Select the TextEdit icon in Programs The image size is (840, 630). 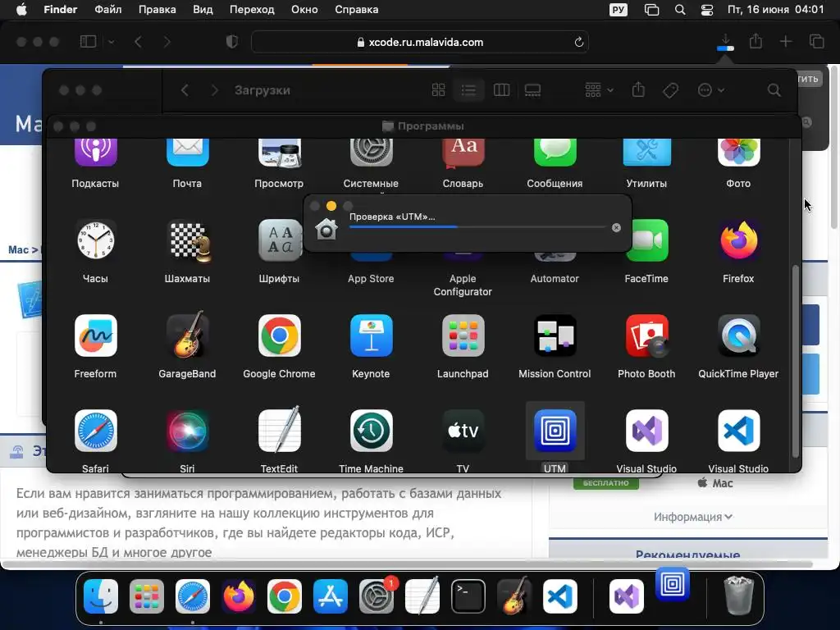tap(279, 431)
